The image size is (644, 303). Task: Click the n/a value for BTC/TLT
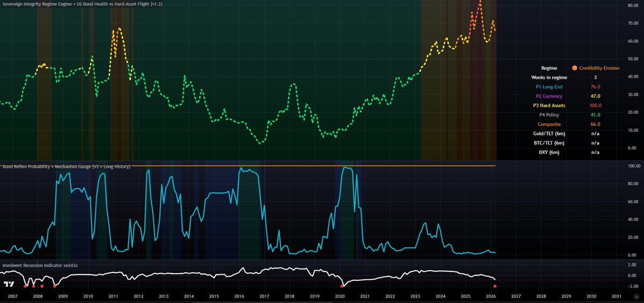pos(595,143)
